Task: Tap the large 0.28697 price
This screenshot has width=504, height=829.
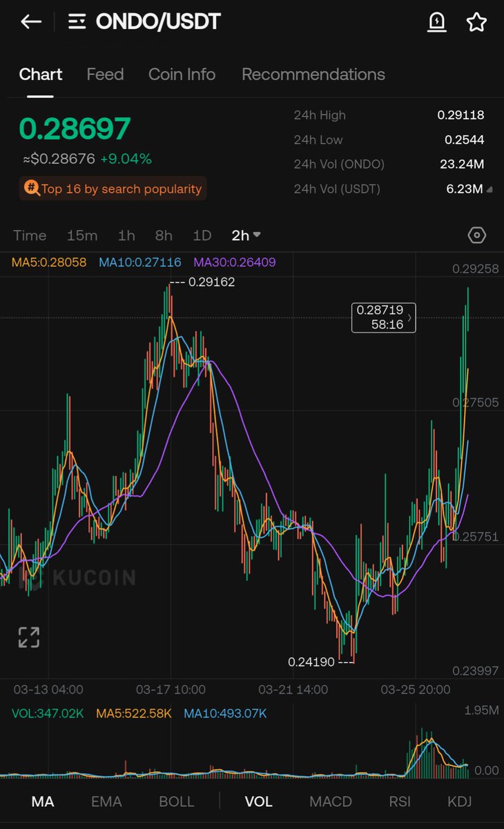Action: 75,129
